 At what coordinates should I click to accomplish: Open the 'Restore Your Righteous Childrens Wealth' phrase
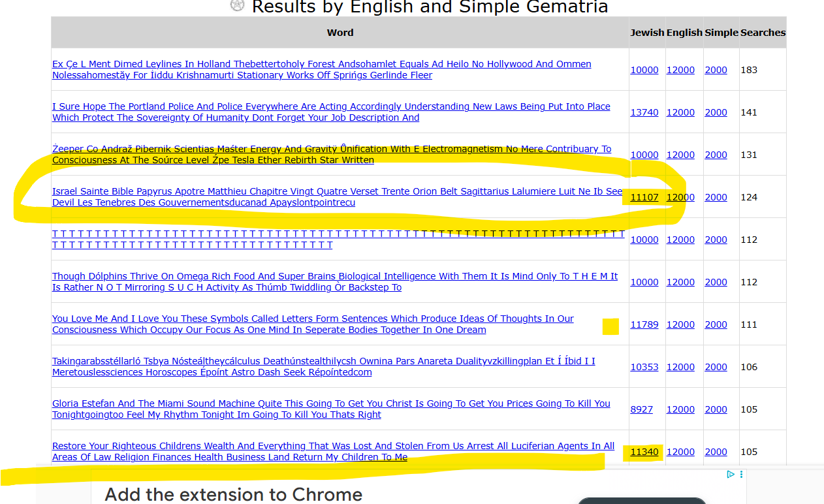[x=333, y=452]
